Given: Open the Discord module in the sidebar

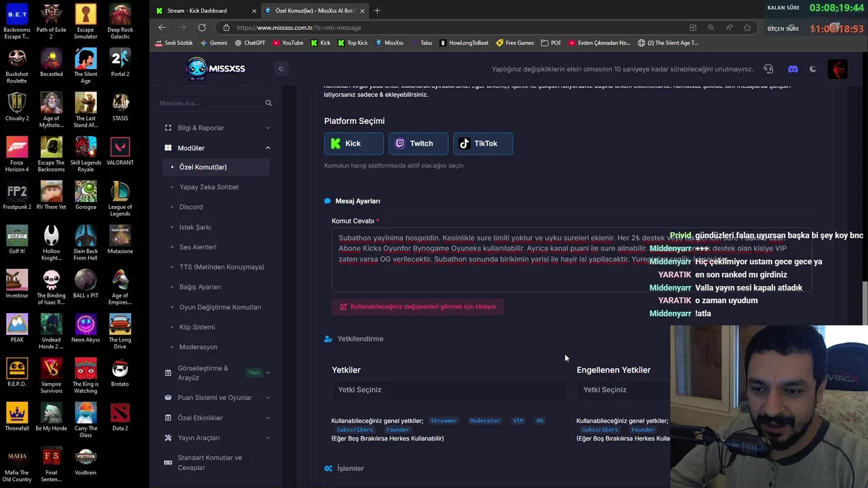Looking at the screenshot, I should 191,207.
